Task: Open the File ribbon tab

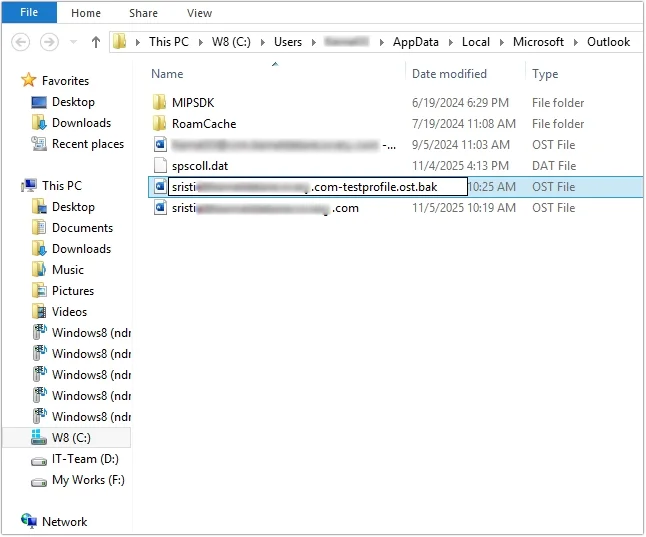Action: pyautogui.click(x=29, y=12)
